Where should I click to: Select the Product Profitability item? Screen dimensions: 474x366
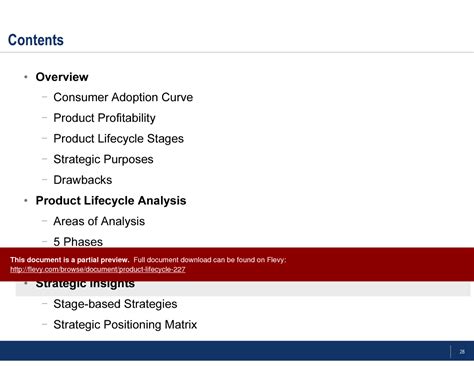(x=104, y=118)
